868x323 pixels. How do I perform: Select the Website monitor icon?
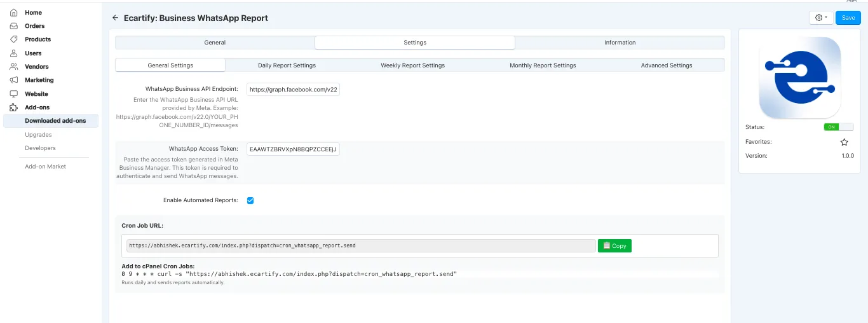coord(13,93)
